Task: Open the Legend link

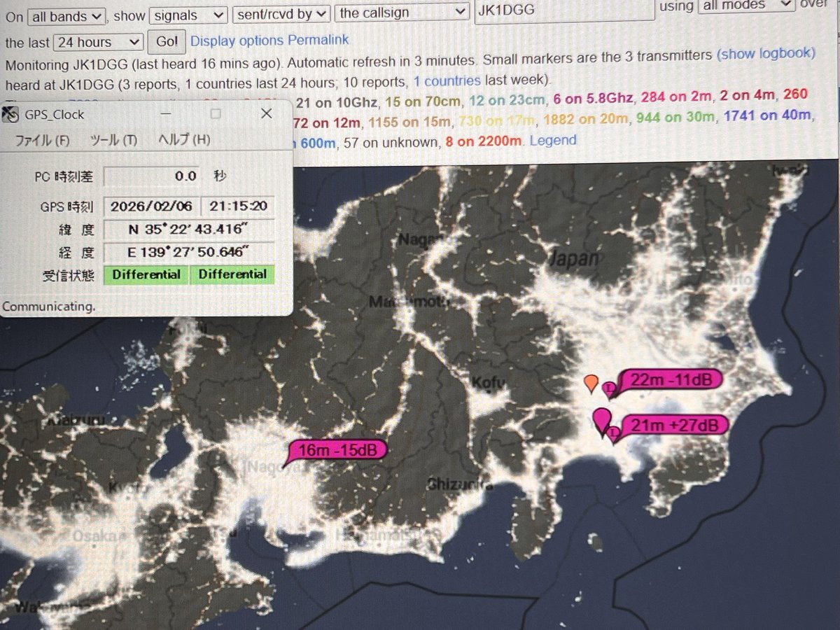Action: (553, 140)
